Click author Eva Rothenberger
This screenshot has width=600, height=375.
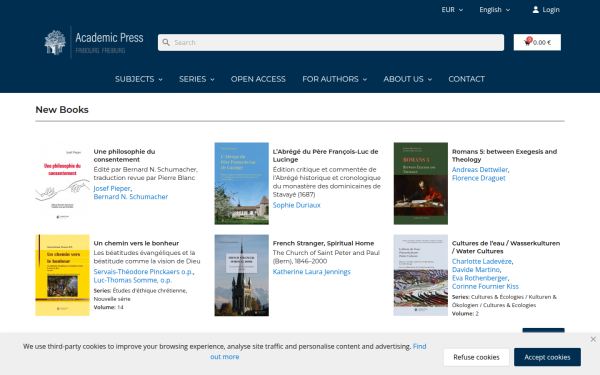click(x=480, y=278)
